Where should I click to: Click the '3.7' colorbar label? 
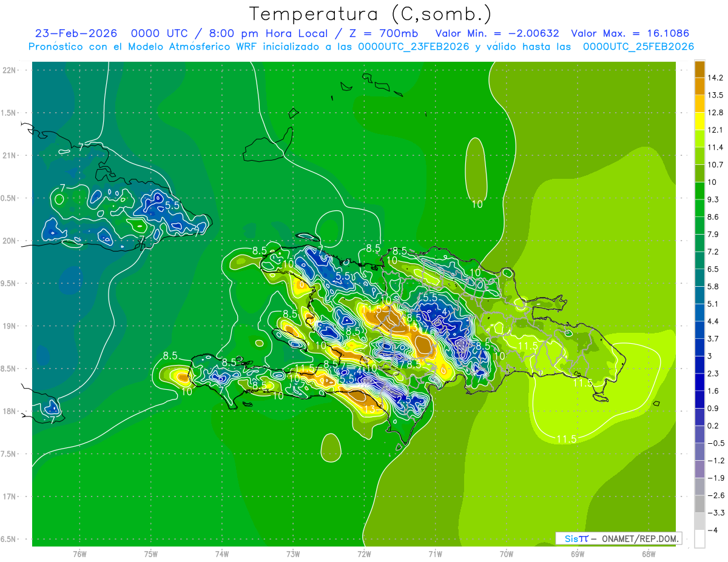pos(713,339)
